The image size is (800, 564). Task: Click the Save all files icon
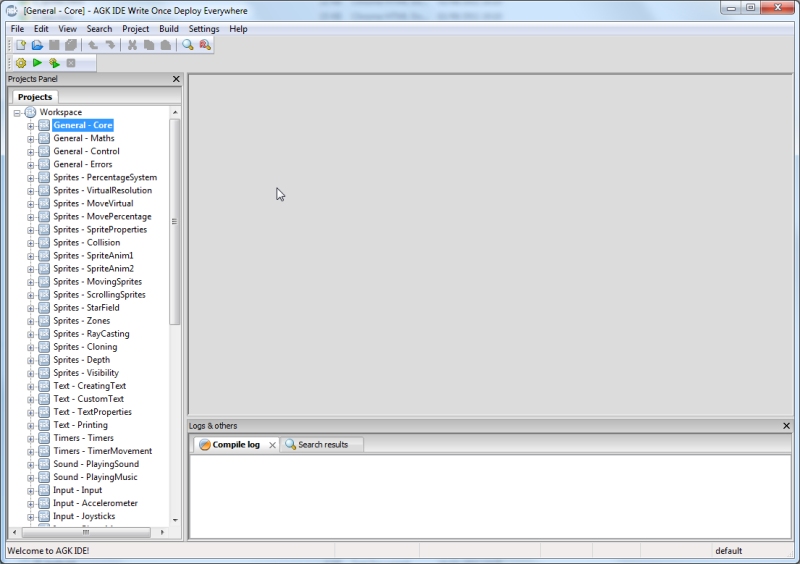(x=71, y=45)
